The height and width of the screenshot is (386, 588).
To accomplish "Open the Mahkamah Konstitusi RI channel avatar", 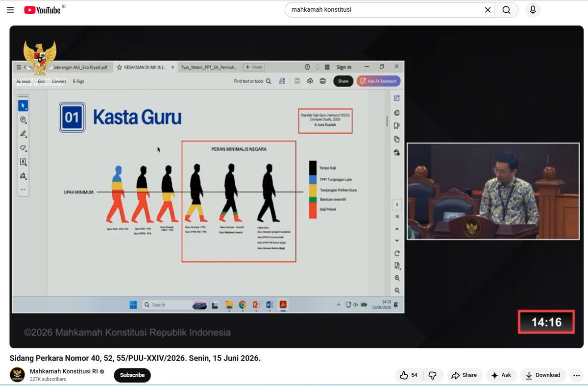I will pyautogui.click(x=17, y=375).
